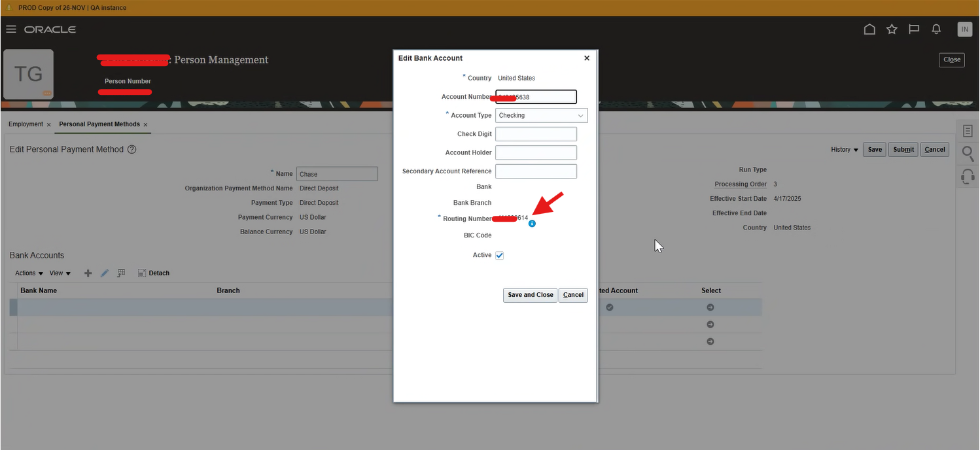Image resolution: width=980 pixels, height=450 pixels.
Task: Add a bank account with plus icon
Action: [88, 273]
